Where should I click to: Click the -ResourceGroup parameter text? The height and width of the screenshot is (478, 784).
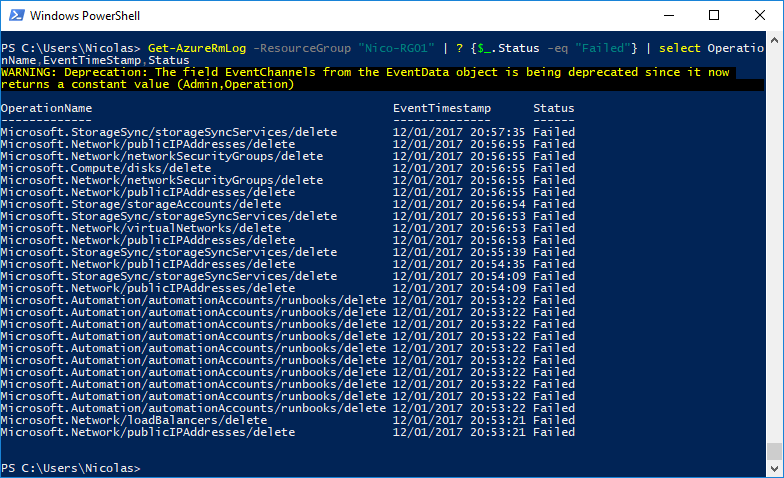tap(302, 48)
